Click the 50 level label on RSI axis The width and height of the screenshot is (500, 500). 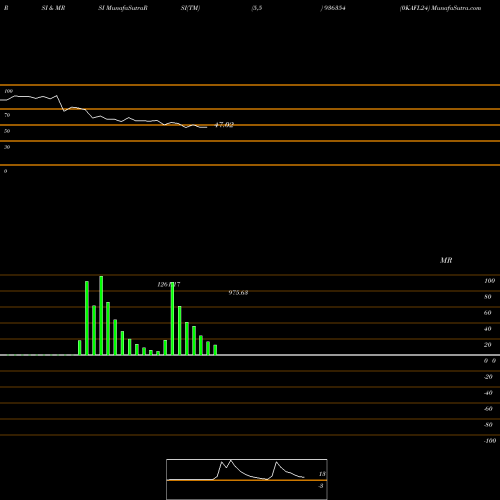pyautogui.click(x=7, y=131)
